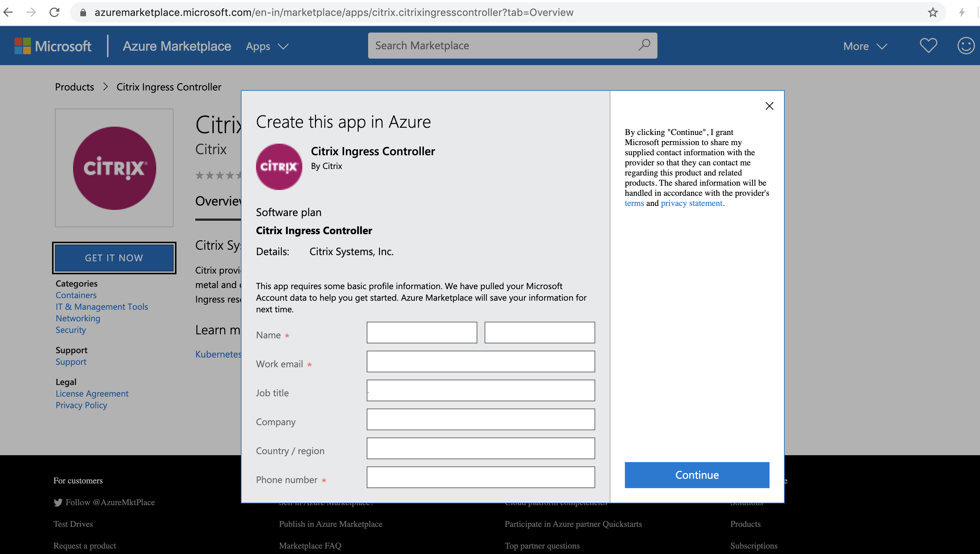Click the Azure Marketplace header link

click(177, 46)
